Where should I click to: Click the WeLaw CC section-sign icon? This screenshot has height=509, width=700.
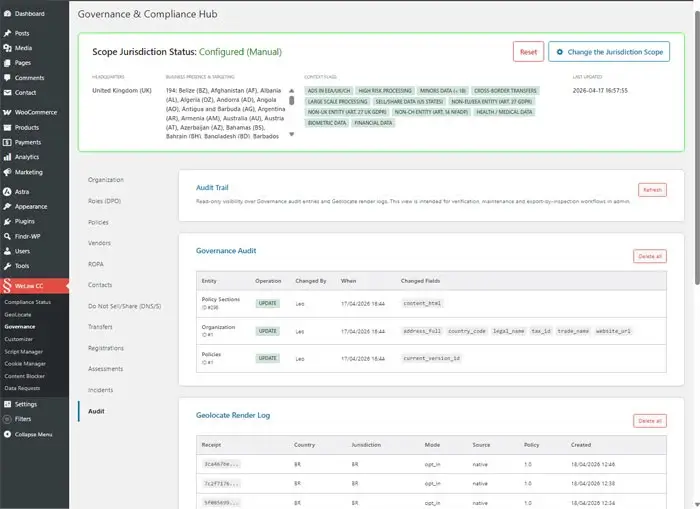coord(7,286)
